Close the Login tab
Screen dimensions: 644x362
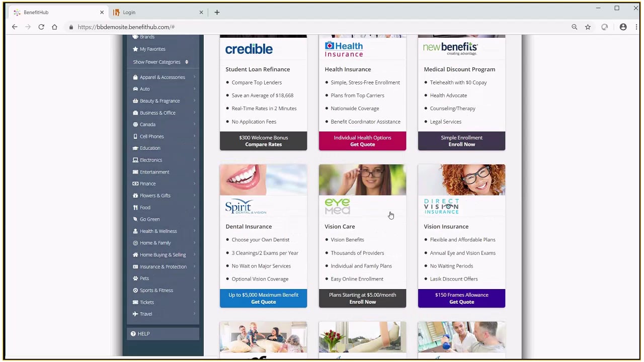[201, 13]
